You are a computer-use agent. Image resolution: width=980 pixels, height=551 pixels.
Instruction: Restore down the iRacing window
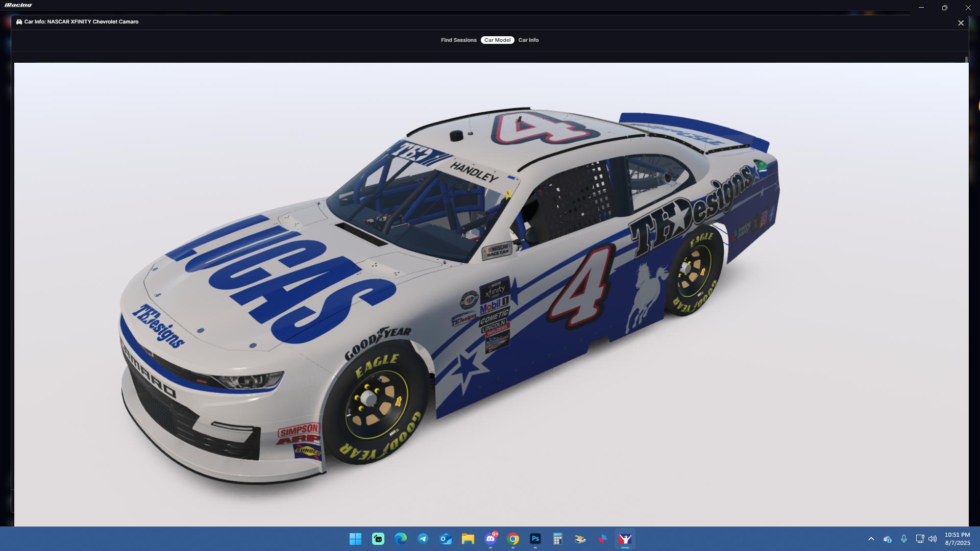[945, 8]
